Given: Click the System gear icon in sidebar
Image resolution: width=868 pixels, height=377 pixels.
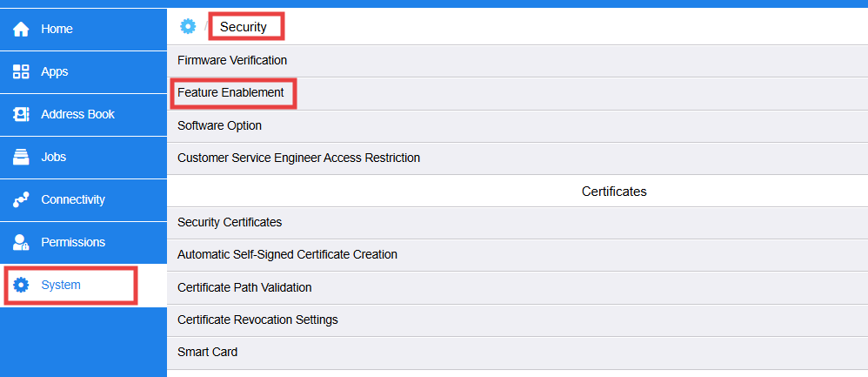Looking at the screenshot, I should pyautogui.click(x=22, y=286).
